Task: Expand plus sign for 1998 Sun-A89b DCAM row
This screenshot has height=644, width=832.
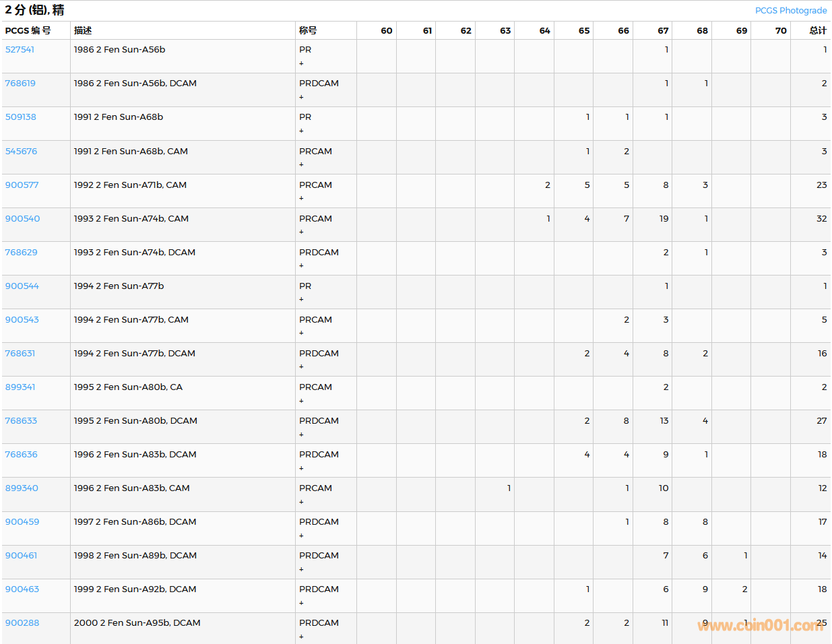Action: 301,569
